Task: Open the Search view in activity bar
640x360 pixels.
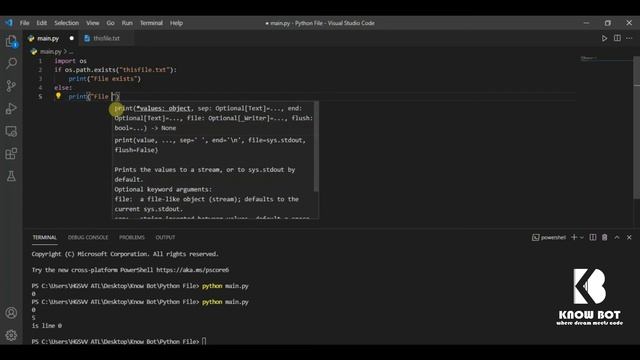Action: [11, 63]
